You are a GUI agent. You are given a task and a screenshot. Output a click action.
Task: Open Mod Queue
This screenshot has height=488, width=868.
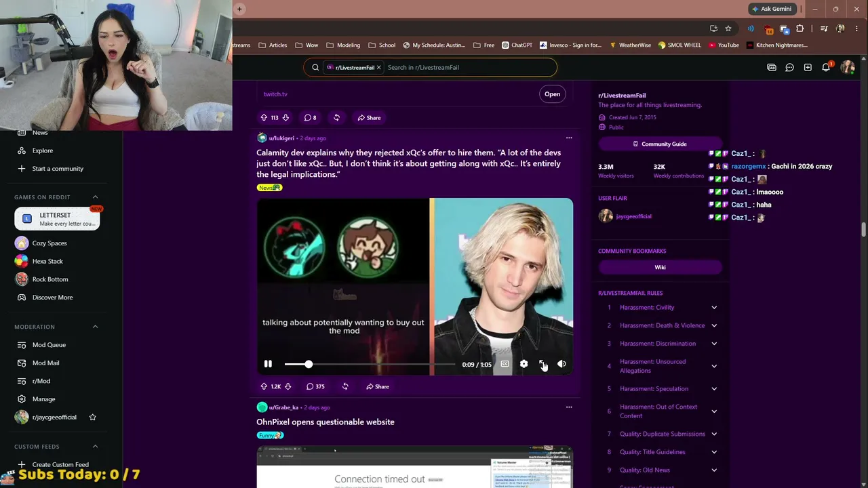49,345
